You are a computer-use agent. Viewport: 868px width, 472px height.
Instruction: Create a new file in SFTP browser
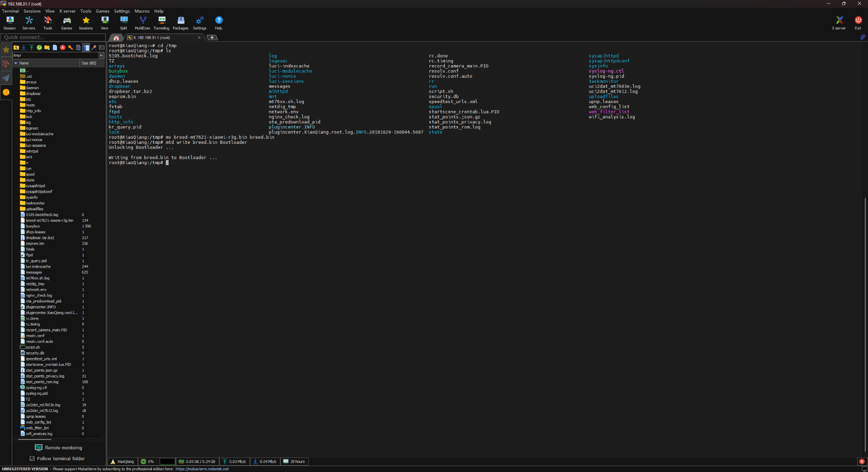tap(55, 47)
